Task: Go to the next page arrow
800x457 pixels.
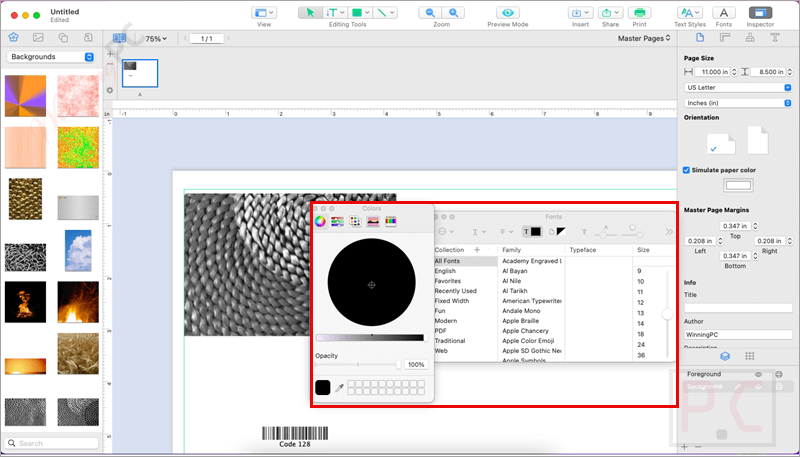Action: [x=228, y=38]
